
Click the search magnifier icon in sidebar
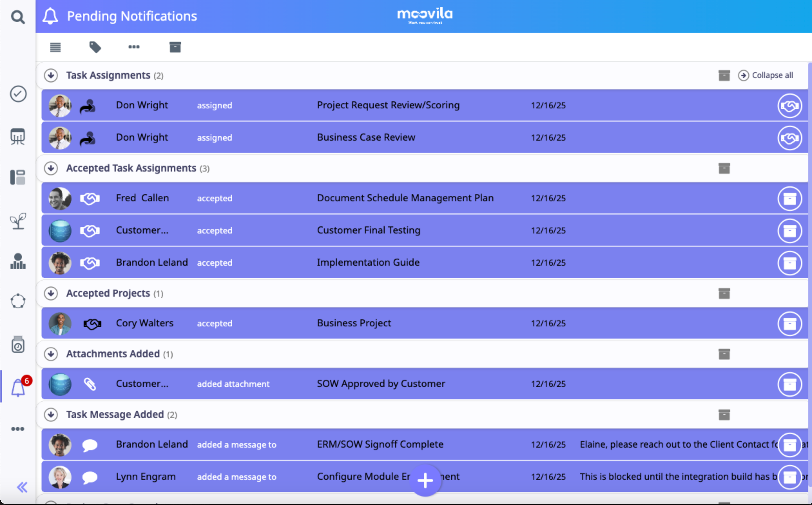[x=18, y=17]
